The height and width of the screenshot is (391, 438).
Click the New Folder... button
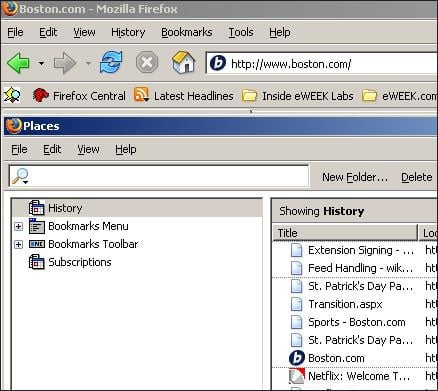(355, 177)
